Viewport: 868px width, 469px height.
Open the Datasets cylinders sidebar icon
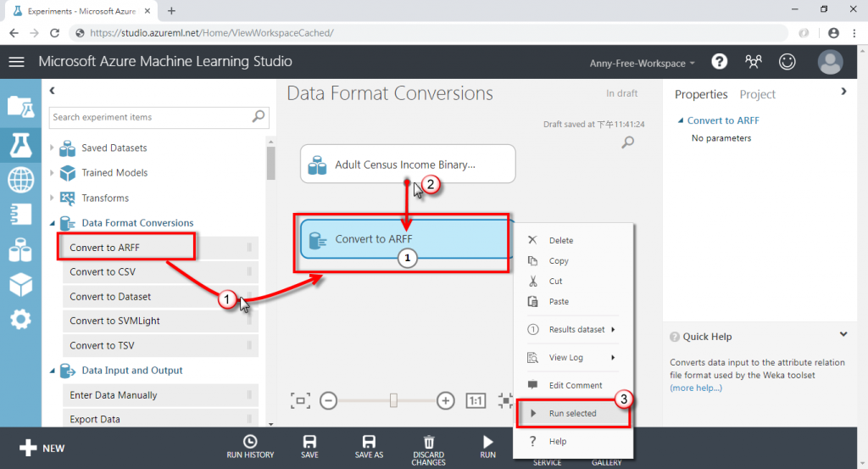click(20, 249)
